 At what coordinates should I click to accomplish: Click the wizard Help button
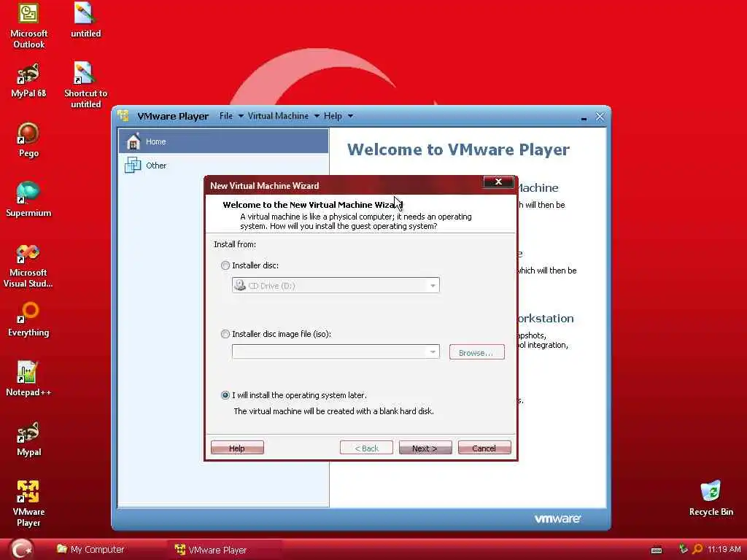pos(237,448)
